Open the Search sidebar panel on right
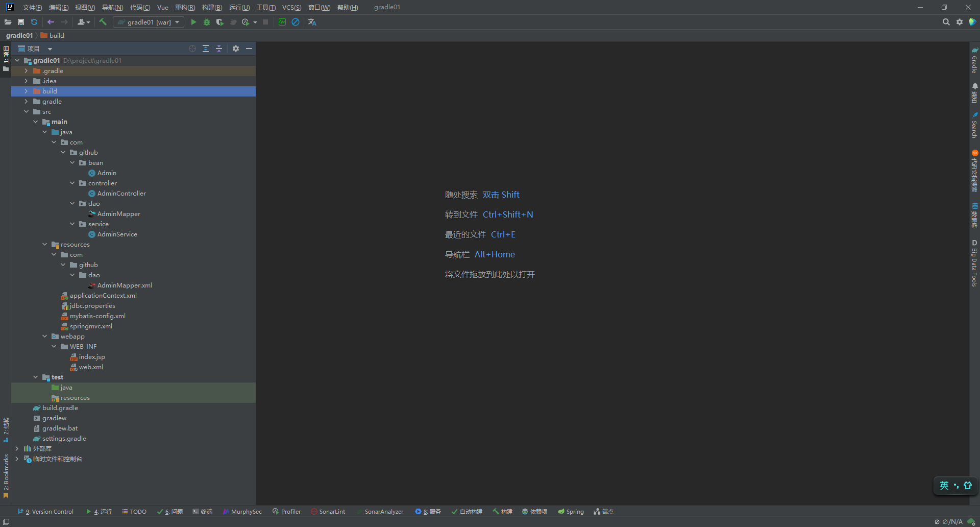 974,125
